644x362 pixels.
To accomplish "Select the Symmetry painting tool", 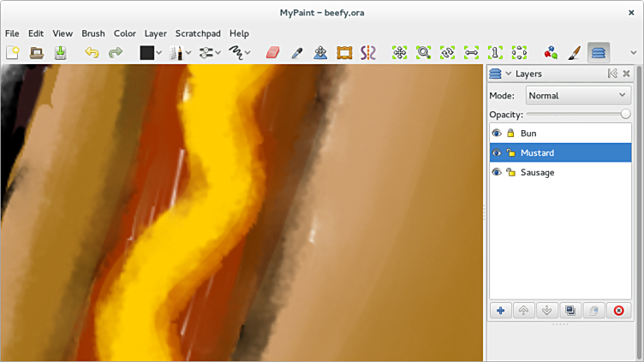I will click(x=368, y=53).
